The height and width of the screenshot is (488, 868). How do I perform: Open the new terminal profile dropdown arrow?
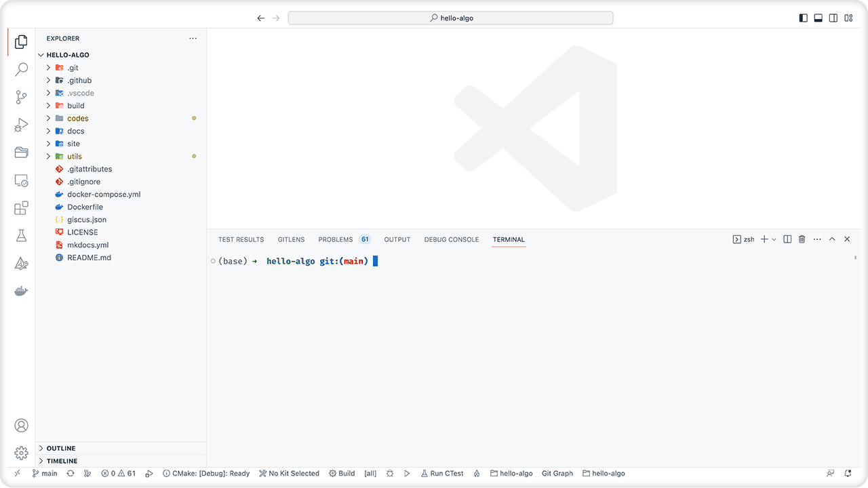click(774, 239)
